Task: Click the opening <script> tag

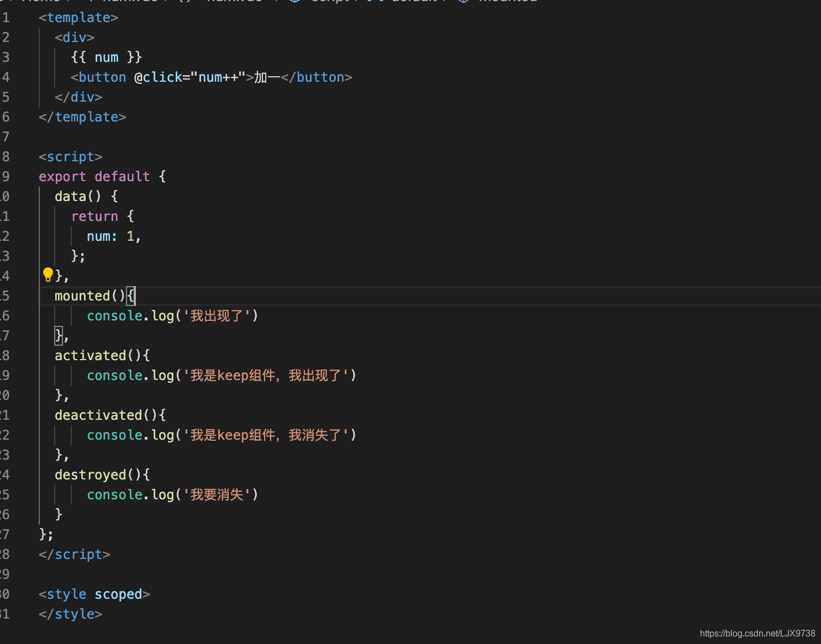Action: pos(71,157)
